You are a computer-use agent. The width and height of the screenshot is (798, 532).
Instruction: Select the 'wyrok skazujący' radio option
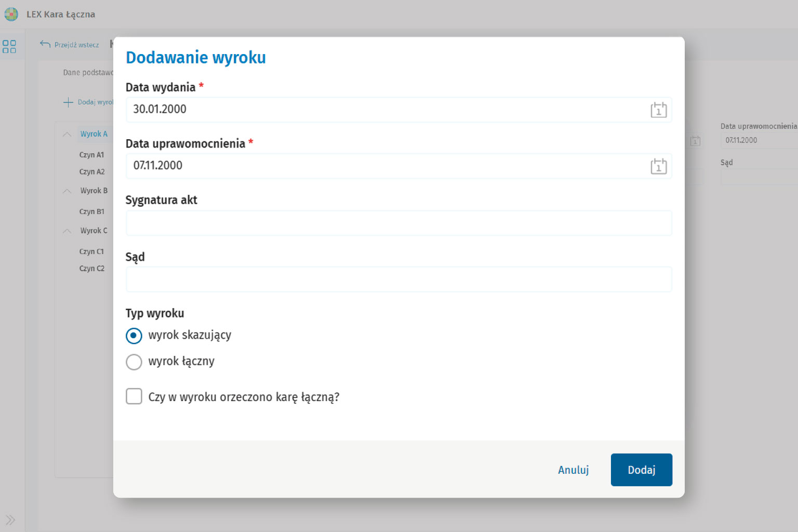pyautogui.click(x=134, y=336)
